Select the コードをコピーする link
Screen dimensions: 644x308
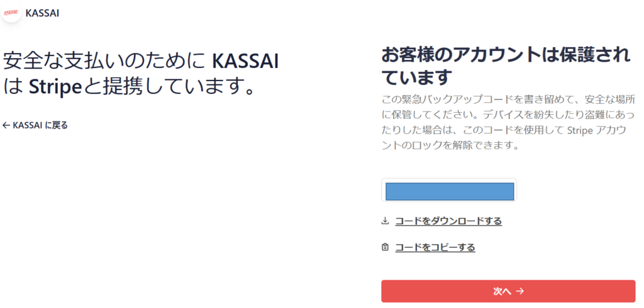[435, 248]
